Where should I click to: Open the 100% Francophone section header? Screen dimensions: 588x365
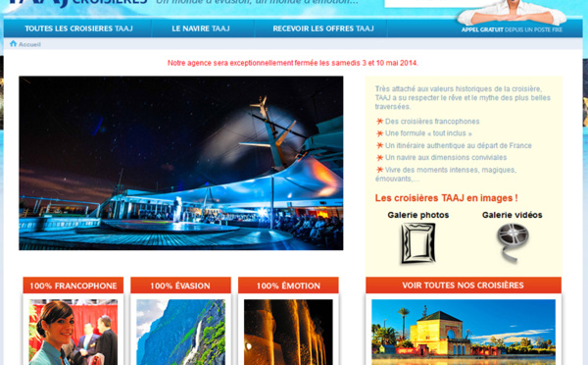click(x=73, y=286)
